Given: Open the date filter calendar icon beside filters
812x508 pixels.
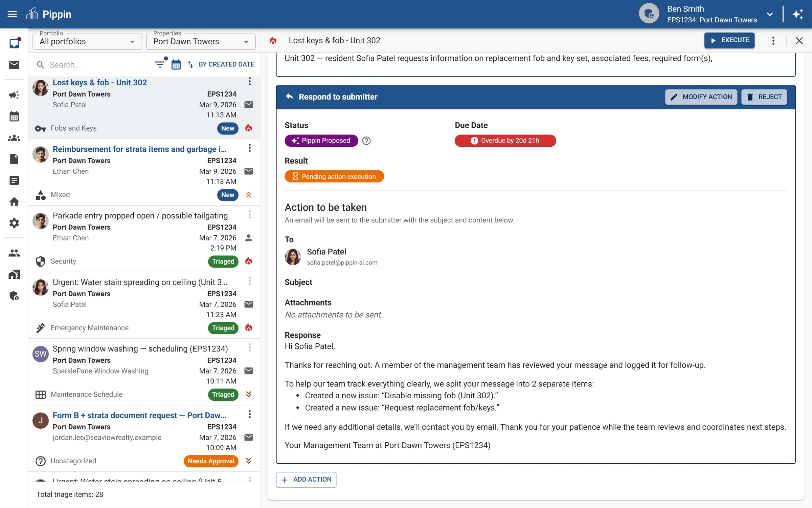Looking at the screenshot, I should 176,64.
